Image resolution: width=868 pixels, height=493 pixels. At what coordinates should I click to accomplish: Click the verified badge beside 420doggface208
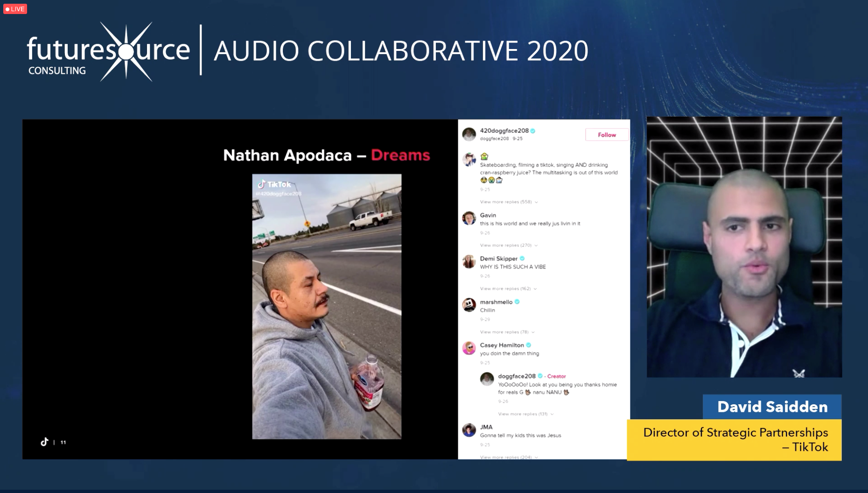tap(533, 131)
